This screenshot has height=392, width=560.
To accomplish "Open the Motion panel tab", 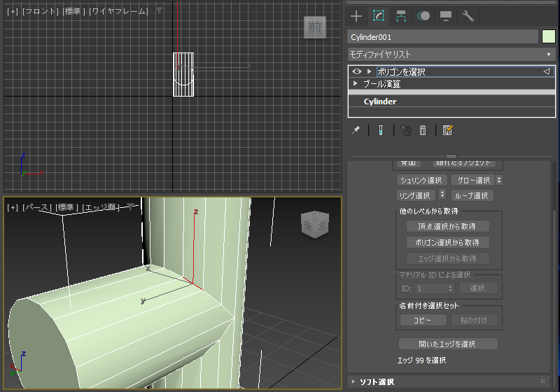I will pos(423,16).
